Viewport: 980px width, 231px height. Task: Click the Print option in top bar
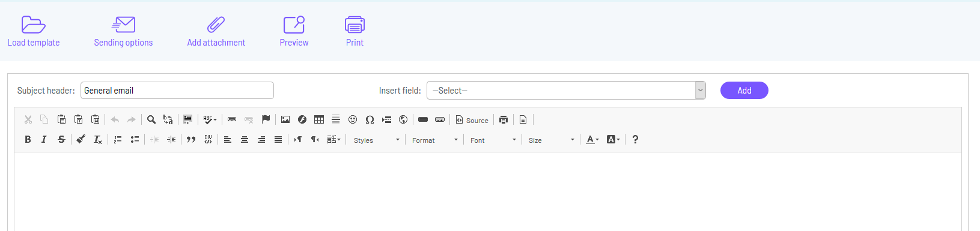point(355,32)
